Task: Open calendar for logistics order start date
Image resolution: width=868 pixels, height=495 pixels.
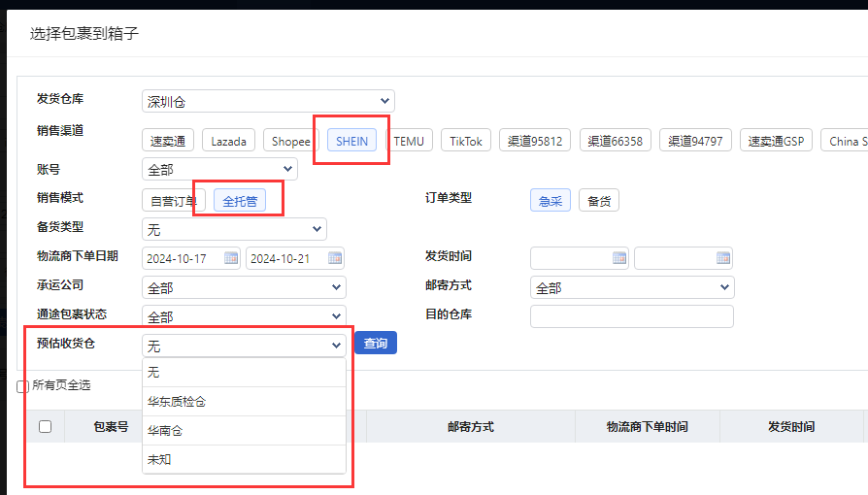Action: pos(231,258)
